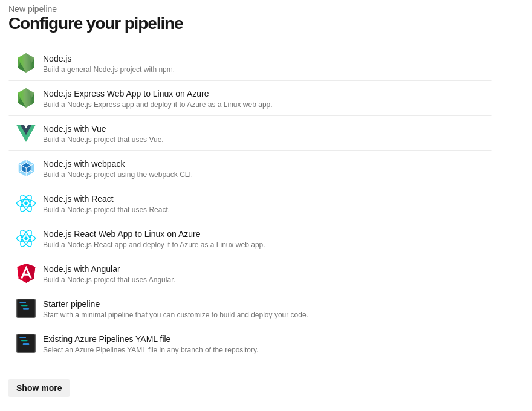Click the red Angular shield icon
The width and height of the screenshot is (532, 411).
(x=26, y=273)
